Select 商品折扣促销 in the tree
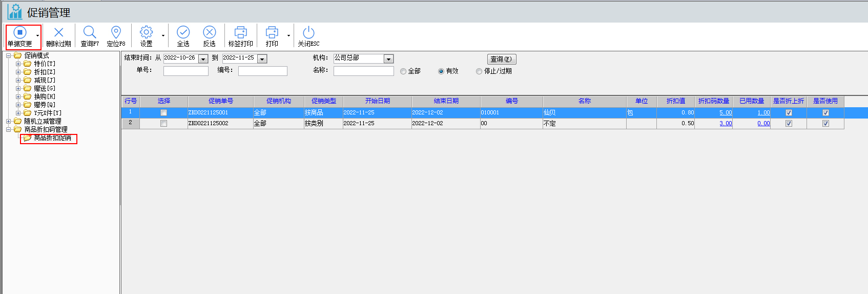Image resolution: width=868 pixels, height=294 pixels. [52, 138]
